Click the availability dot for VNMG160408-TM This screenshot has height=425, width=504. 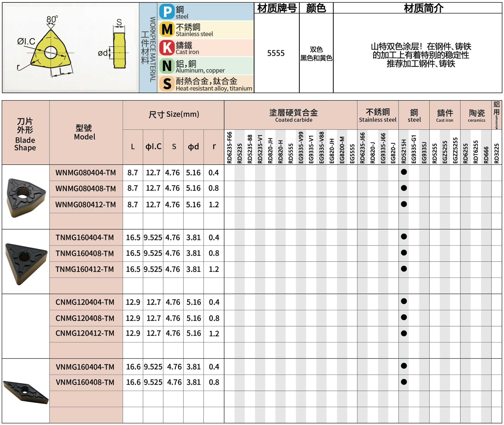pos(404,382)
